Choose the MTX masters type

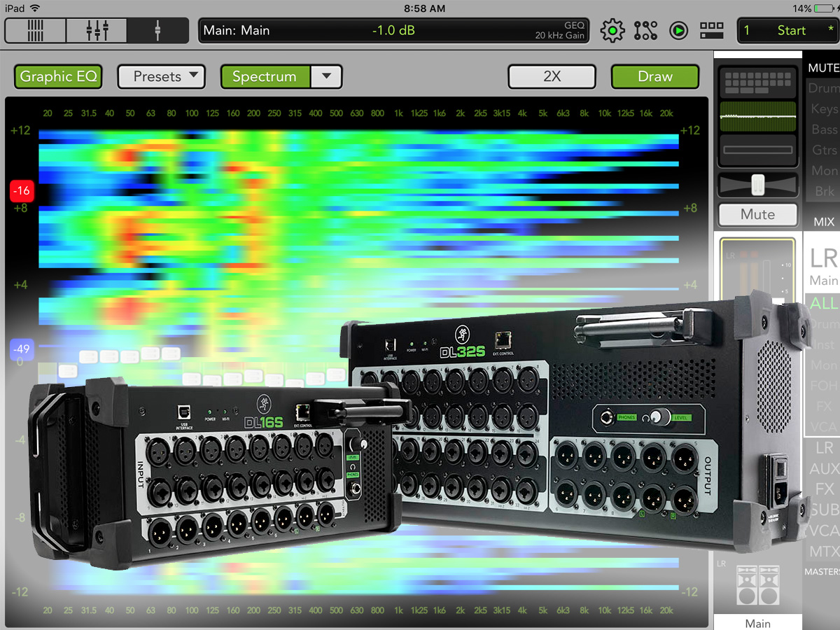coord(823,552)
